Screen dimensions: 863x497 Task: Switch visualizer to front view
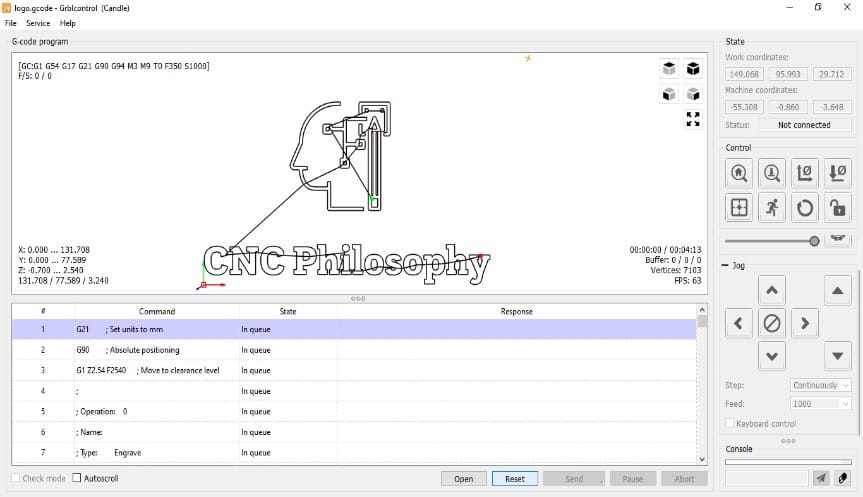coord(669,94)
